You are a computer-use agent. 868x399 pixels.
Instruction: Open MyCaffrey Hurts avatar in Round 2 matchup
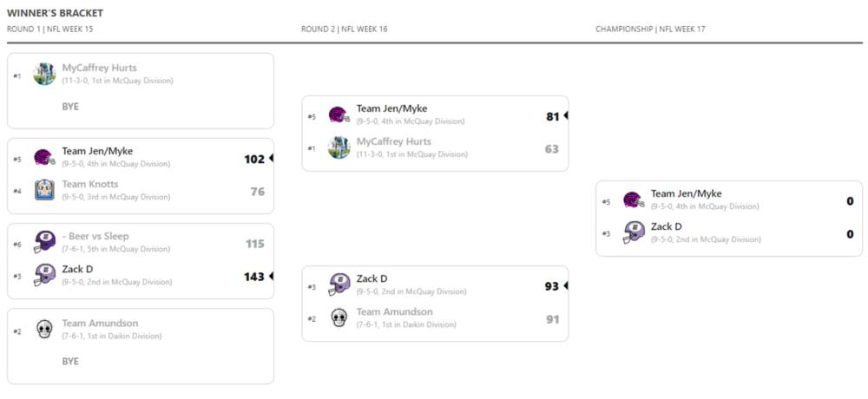339,147
